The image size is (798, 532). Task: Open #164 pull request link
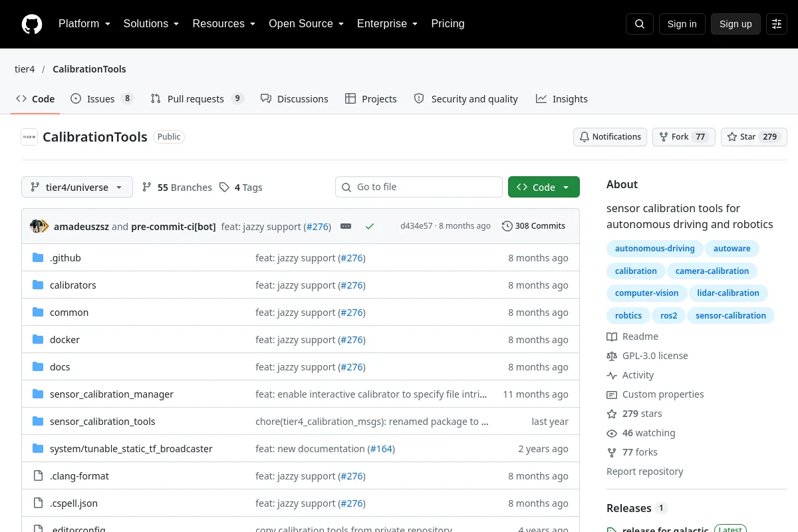[382, 449]
